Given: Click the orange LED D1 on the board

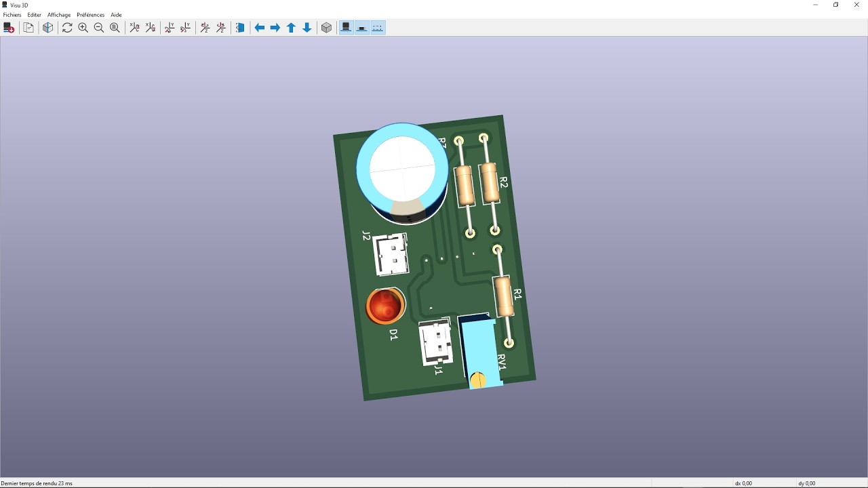Looking at the screenshot, I should [385, 306].
